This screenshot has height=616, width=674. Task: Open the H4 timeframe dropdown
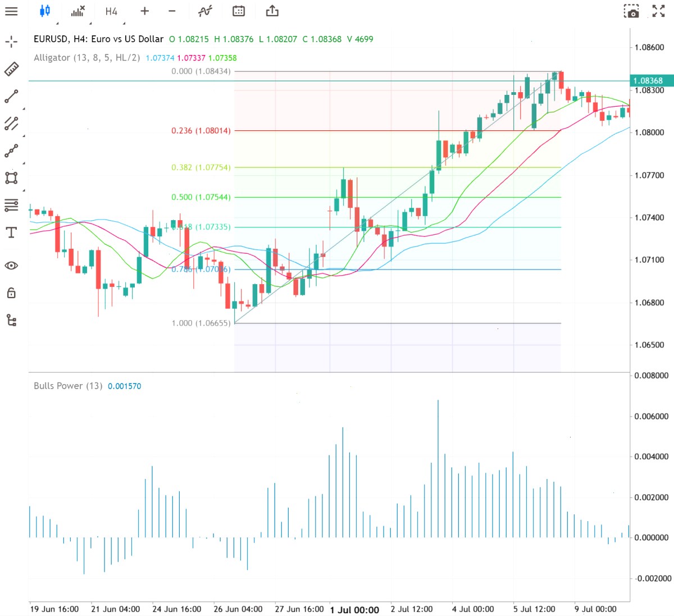tap(111, 11)
